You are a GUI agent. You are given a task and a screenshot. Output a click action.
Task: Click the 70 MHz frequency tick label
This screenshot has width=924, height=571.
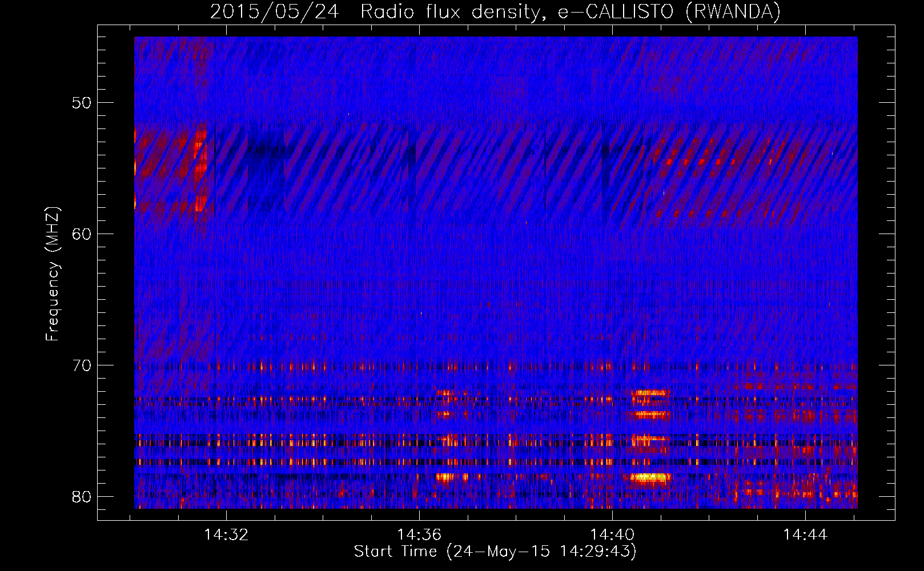[82, 365]
